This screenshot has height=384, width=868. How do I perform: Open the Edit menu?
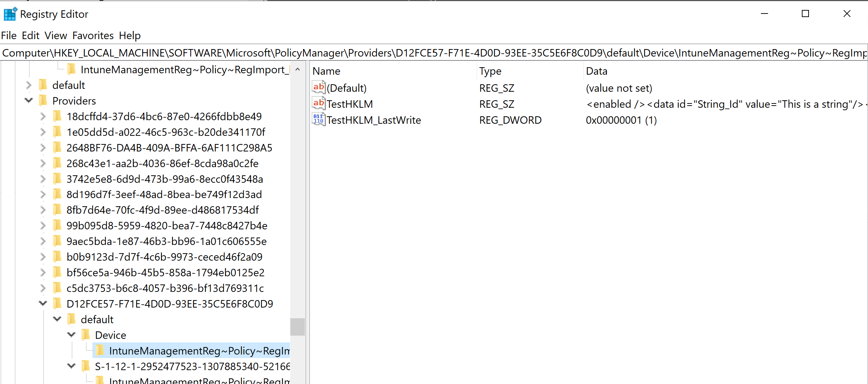30,36
